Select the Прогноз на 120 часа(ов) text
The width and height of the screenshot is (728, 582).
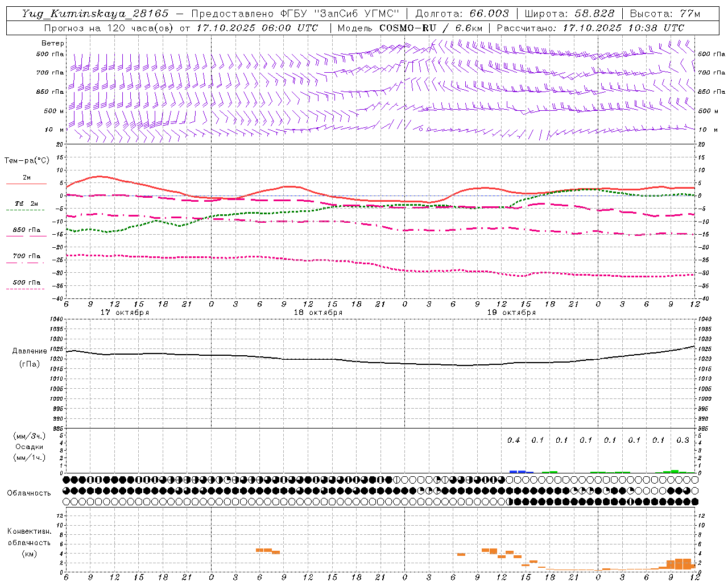click(109, 28)
